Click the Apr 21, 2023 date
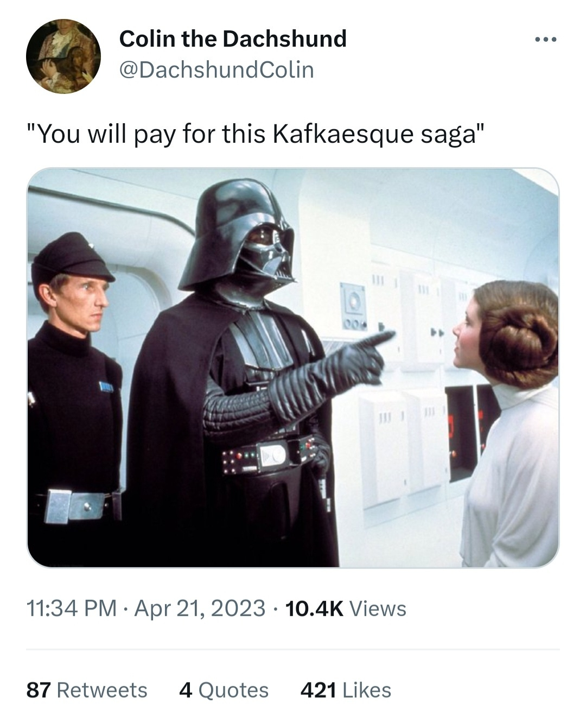Screen dimensions: 586x728 (200, 608)
